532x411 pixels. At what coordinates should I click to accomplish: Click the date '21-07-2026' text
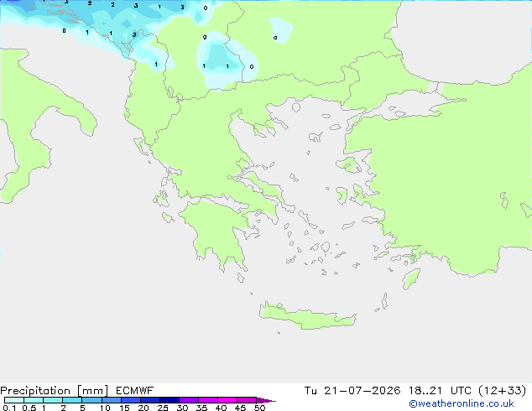(362, 391)
